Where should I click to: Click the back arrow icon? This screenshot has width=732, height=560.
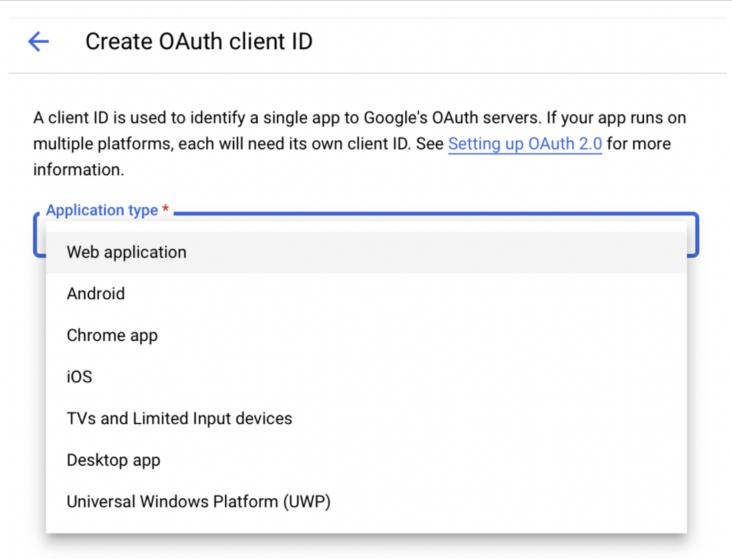coord(39,42)
